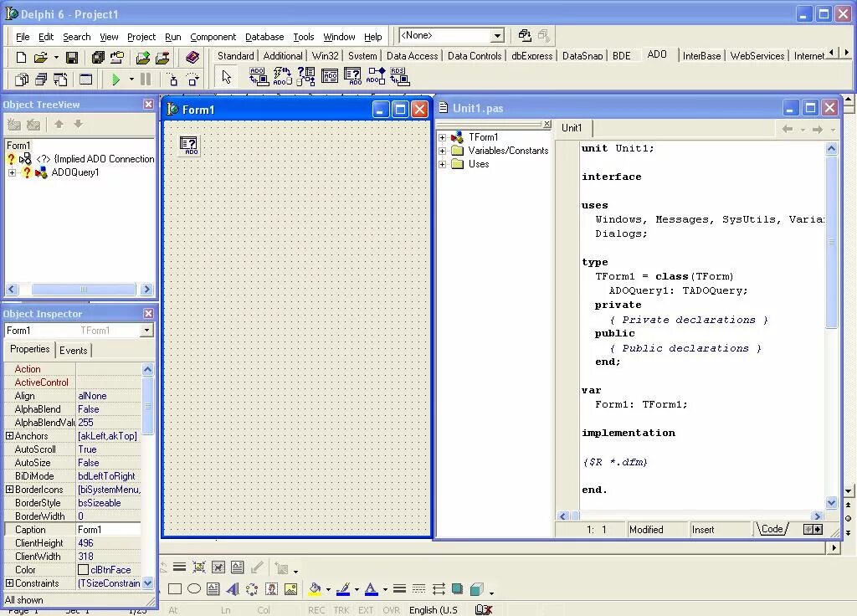Expand Variables/Constants in code explorer
This screenshot has width=857, height=616.
442,151
